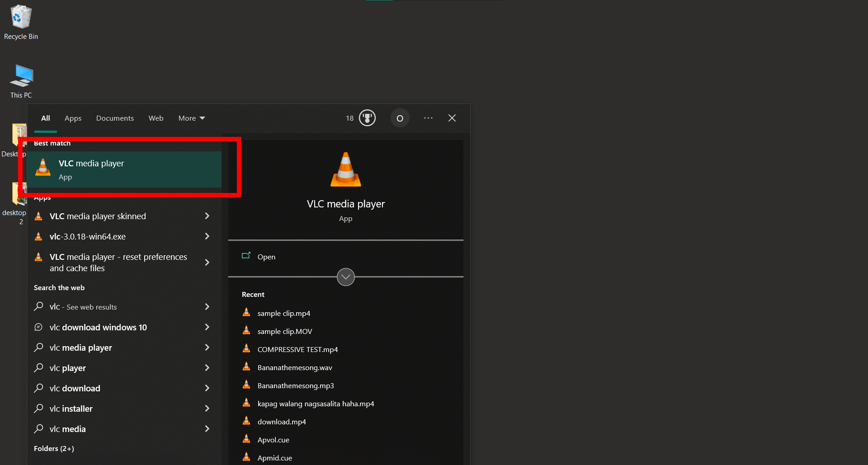
Task: Expand the chevron below Open
Action: click(x=345, y=277)
